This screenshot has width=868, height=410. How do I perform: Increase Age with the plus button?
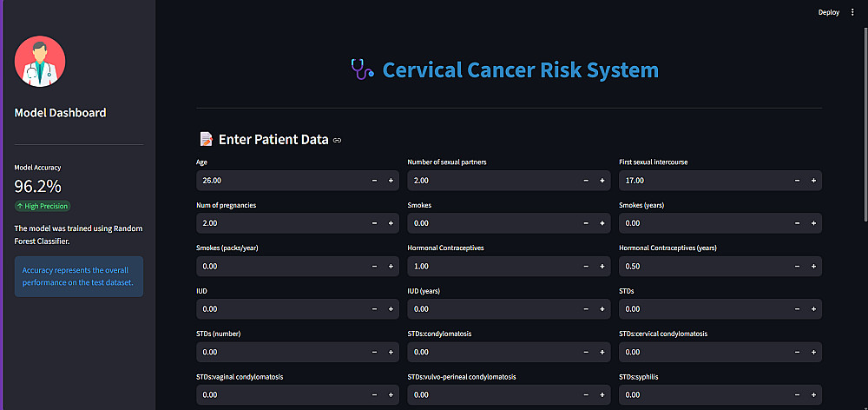[391, 181]
